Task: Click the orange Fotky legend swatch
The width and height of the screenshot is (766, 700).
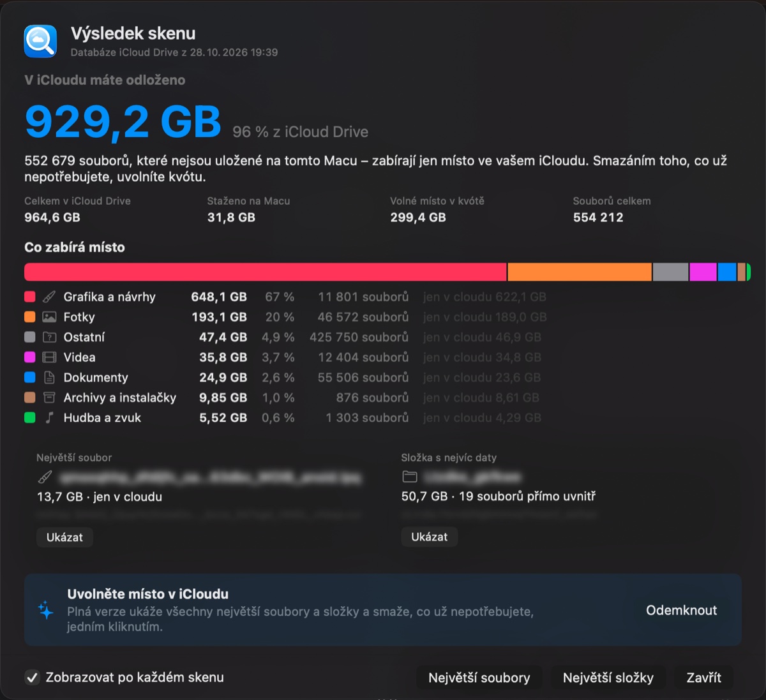Action: click(30, 317)
